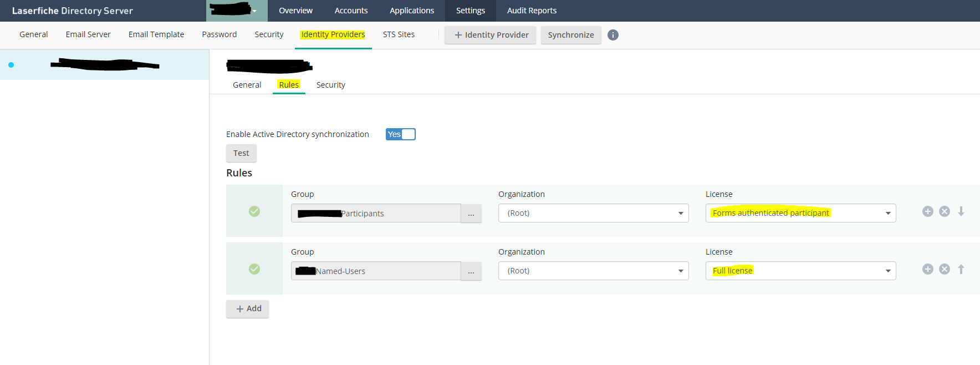
Task: Click the Synchronize button
Action: [x=571, y=35]
